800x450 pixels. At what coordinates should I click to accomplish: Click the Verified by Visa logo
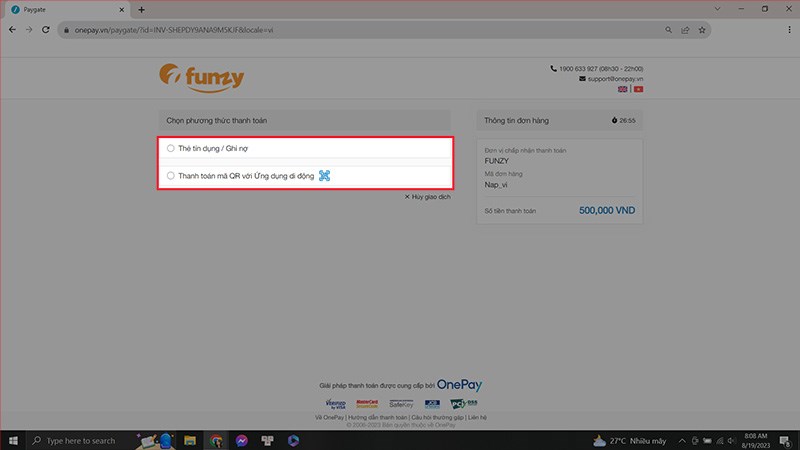336,404
